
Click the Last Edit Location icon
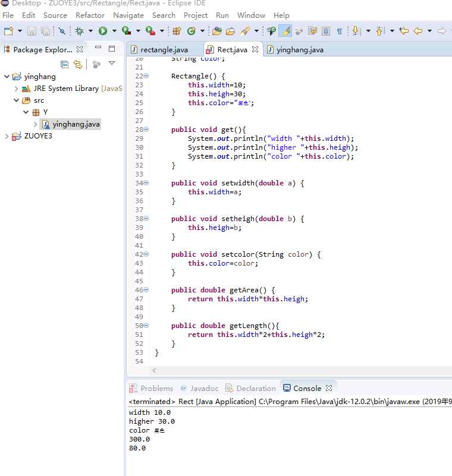(x=404, y=31)
